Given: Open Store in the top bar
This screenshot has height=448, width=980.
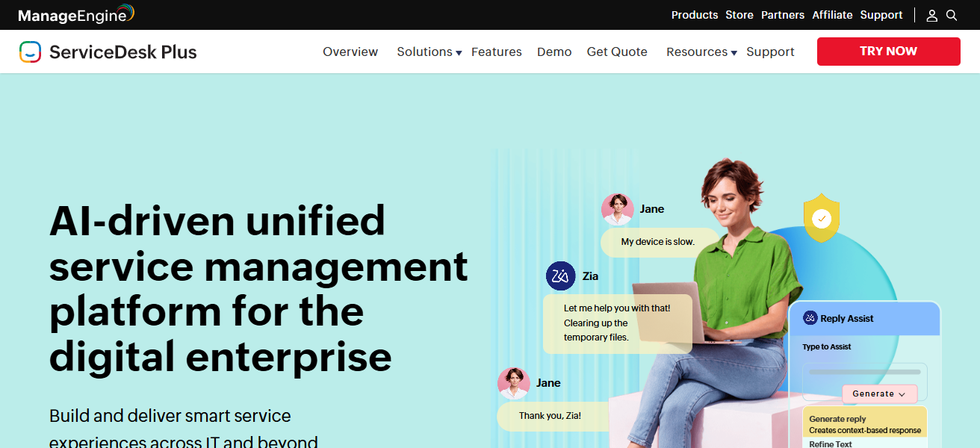Looking at the screenshot, I should [739, 15].
